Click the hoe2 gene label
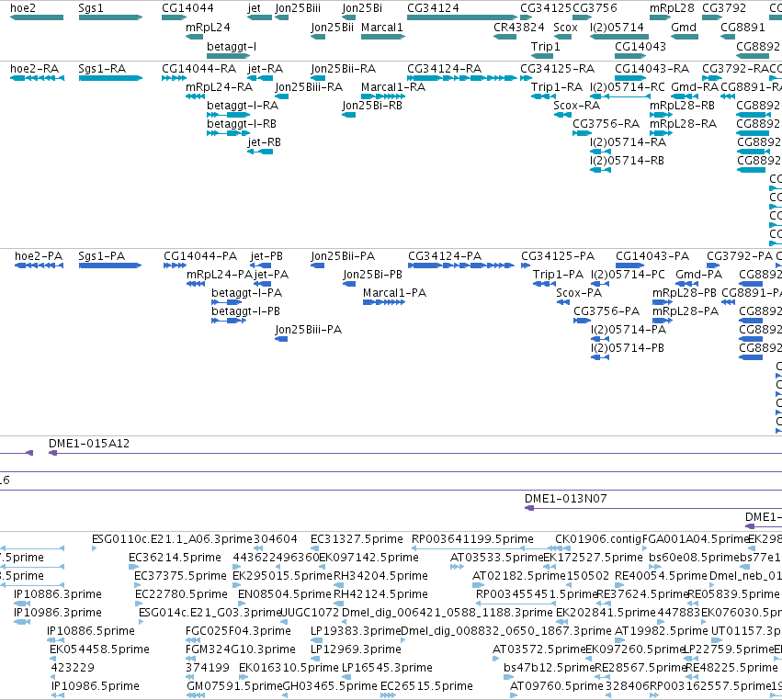782x700 pixels. (x=22, y=8)
